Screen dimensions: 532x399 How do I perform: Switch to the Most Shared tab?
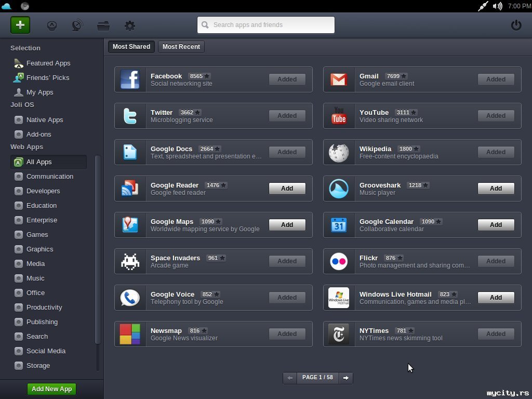click(131, 46)
